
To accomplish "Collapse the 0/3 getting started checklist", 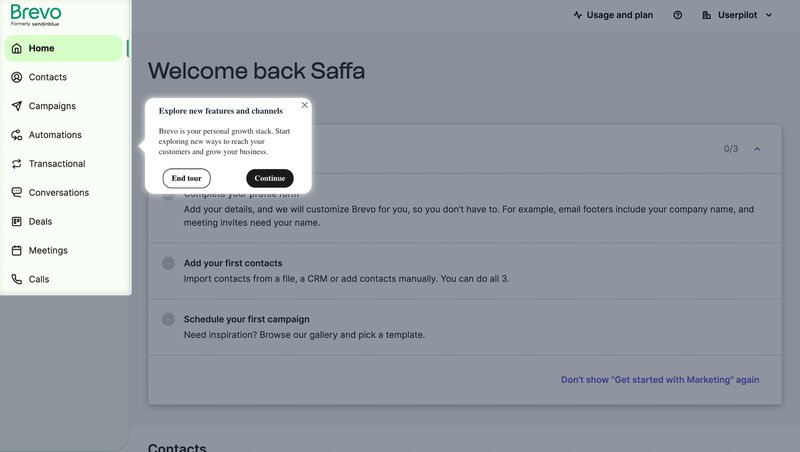I will (x=757, y=149).
